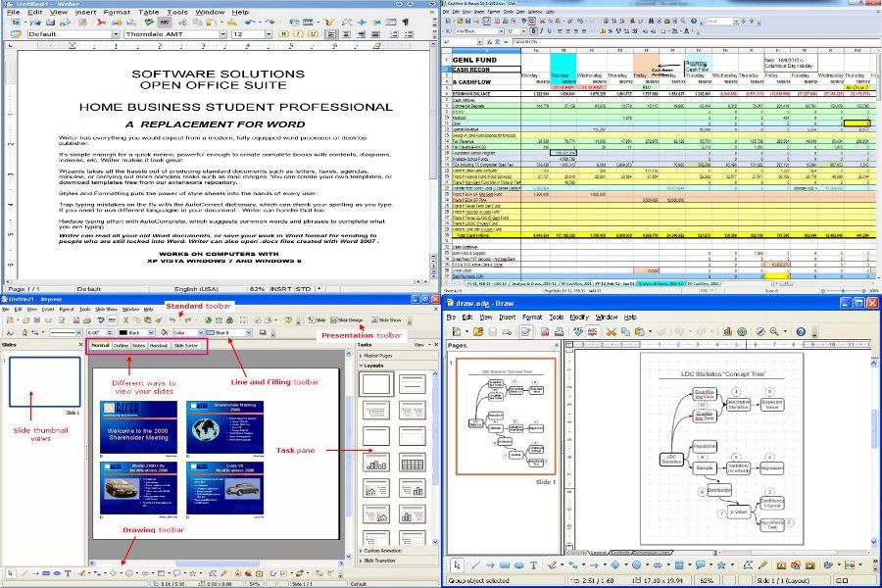Select the Line tool in Draw drawing bar
This screenshot has width=882, height=588.
coord(476,564)
